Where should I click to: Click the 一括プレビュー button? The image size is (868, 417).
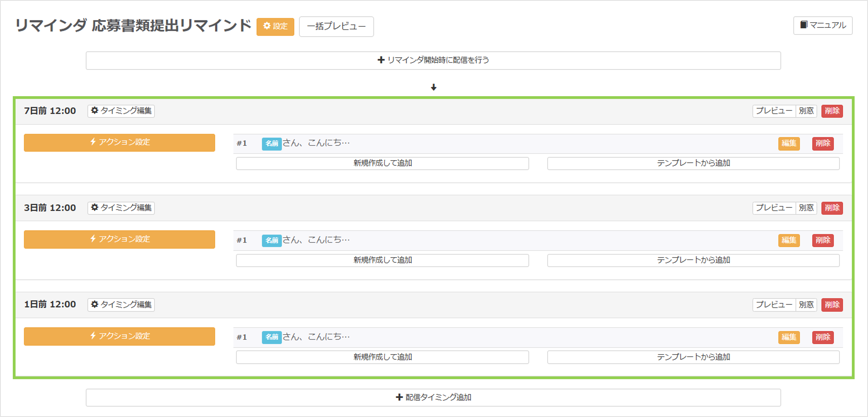(336, 26)
